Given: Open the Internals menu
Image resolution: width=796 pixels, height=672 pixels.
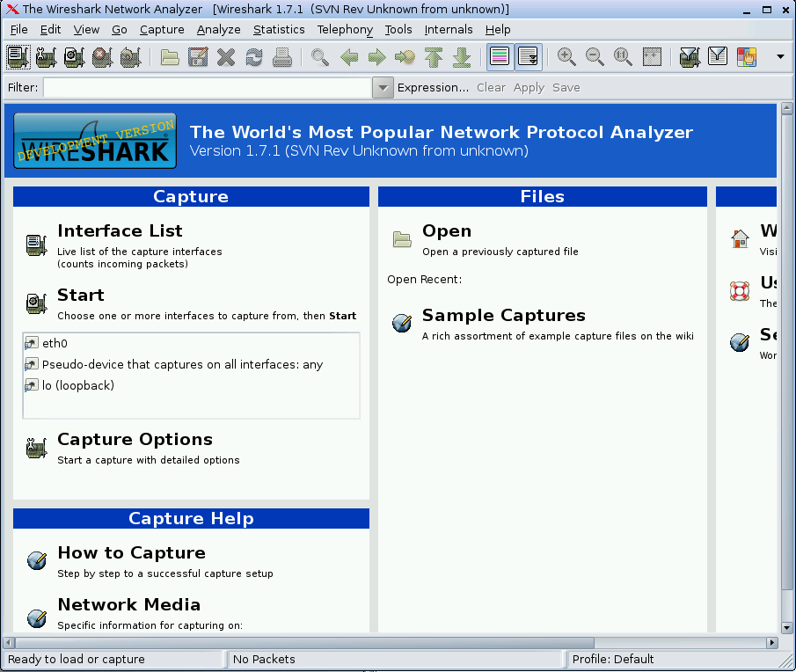Looking at the screenshot, I should (x=449, y=29).
